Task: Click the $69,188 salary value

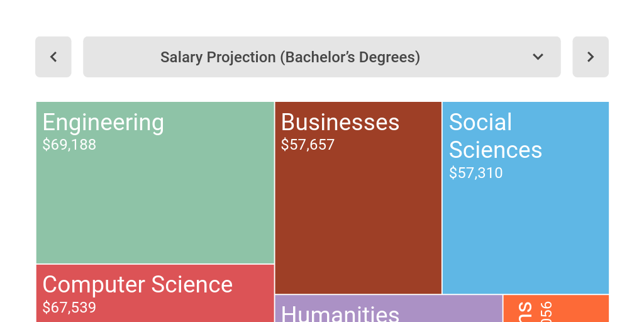Action: tap(69, 145)
